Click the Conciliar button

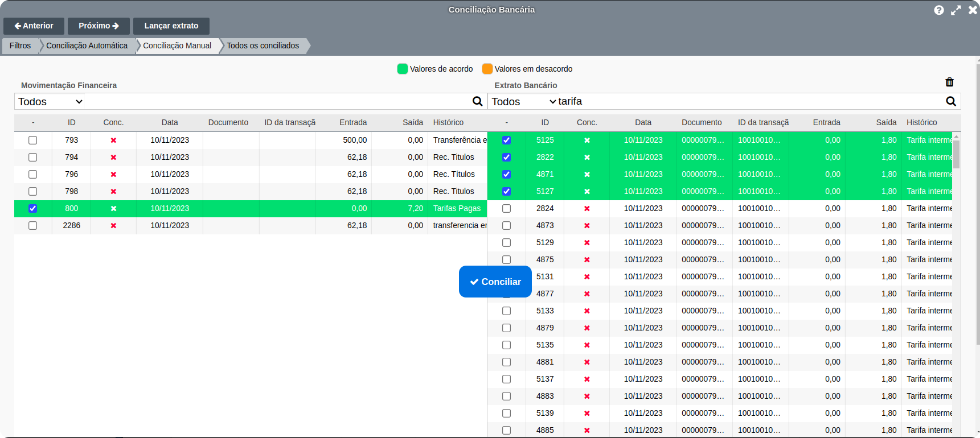coord(495,282)
